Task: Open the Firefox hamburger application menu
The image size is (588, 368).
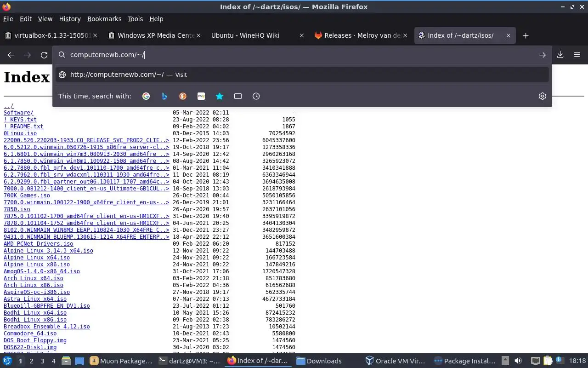Action: coord(577,55)
